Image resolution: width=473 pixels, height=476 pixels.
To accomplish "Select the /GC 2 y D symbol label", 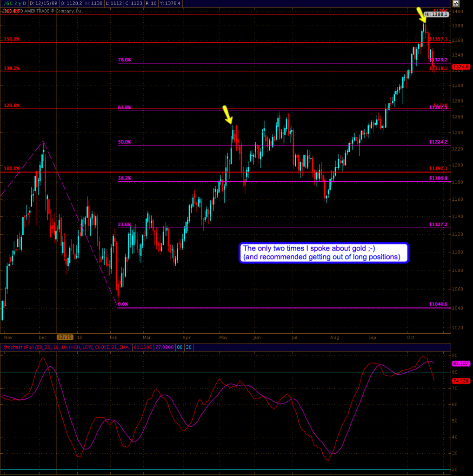I will click(x=13, y=4).
